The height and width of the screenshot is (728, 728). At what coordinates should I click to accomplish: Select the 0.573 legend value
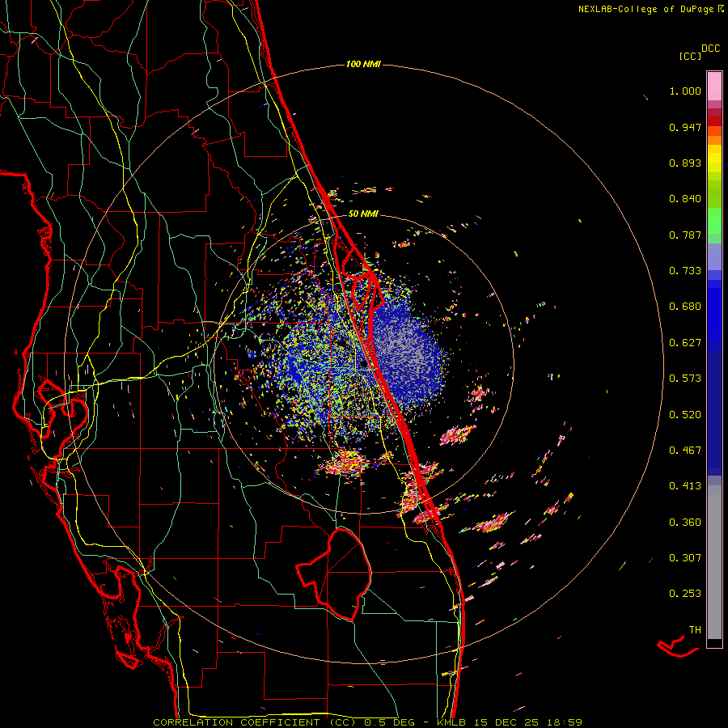[685, 379]
